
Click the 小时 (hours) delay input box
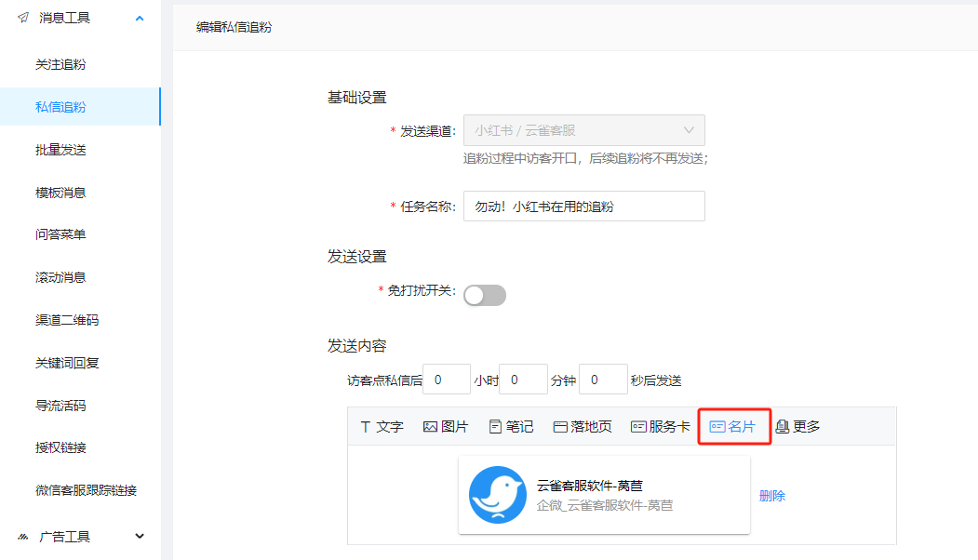pyautogui.click(x=446, y=379)
